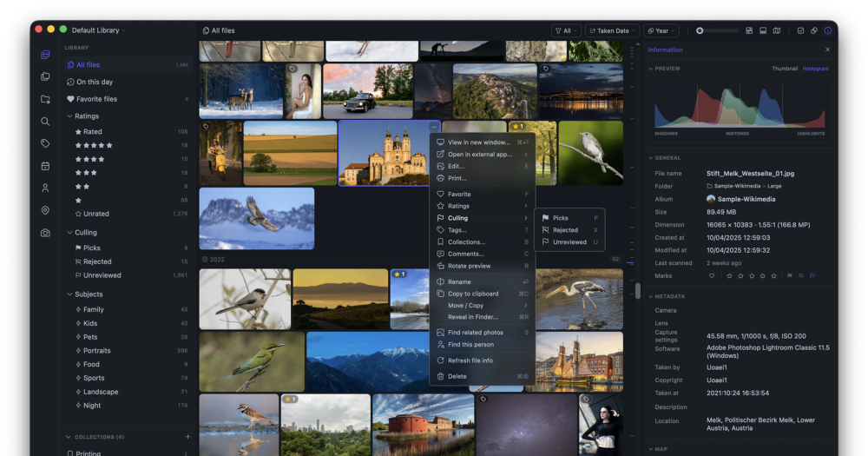Open the Library view in the left icon rail
This screenshot has width=868, height=456.
pos(45,55)
